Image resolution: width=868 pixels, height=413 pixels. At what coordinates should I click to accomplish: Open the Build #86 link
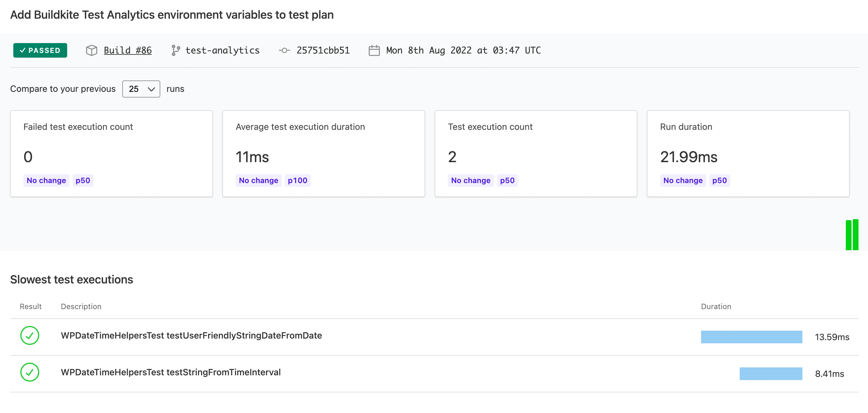click(x=127, y=51)
